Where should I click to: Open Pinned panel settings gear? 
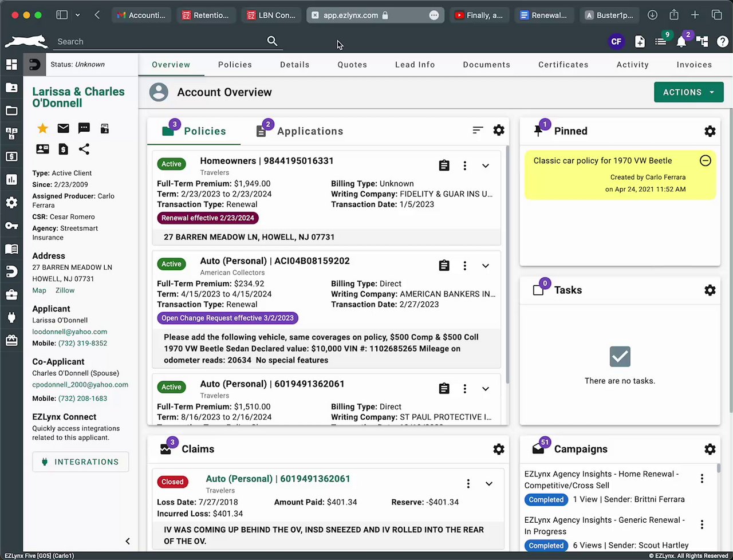coord(710,131)
